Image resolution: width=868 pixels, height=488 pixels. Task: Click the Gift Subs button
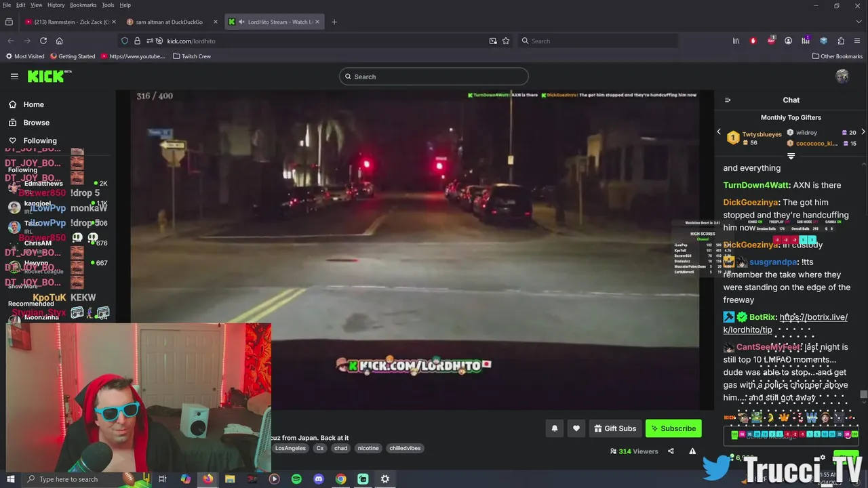coord(615,428)
